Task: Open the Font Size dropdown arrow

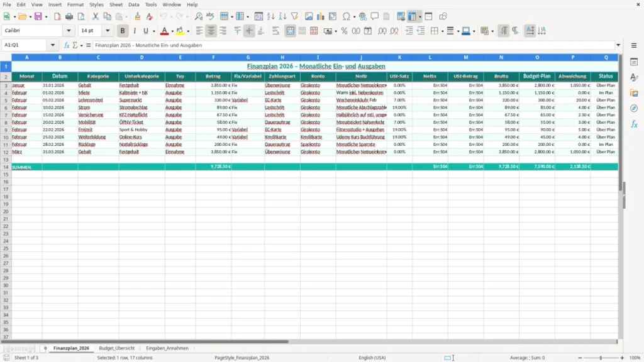Action: click(108, 31)
